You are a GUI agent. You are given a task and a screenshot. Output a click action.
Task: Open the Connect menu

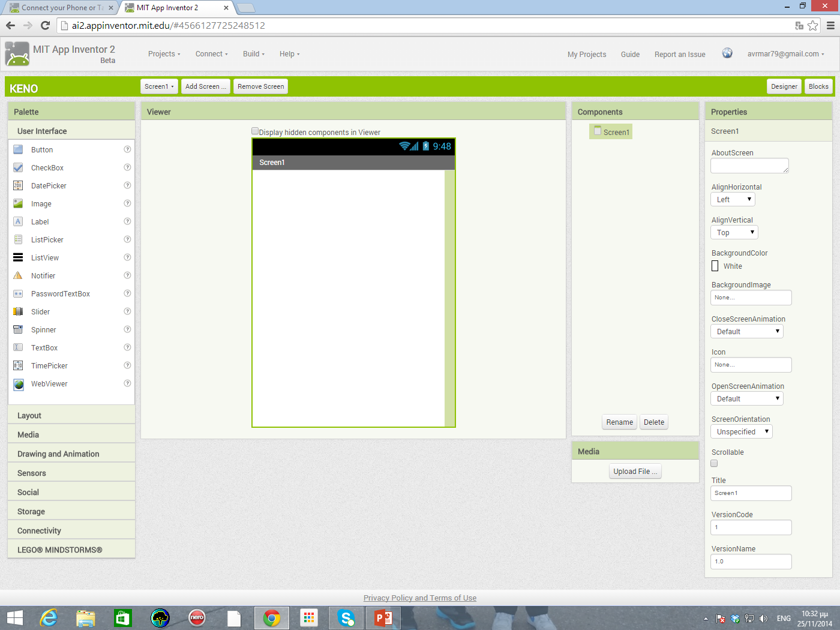[x=211, y=53]
